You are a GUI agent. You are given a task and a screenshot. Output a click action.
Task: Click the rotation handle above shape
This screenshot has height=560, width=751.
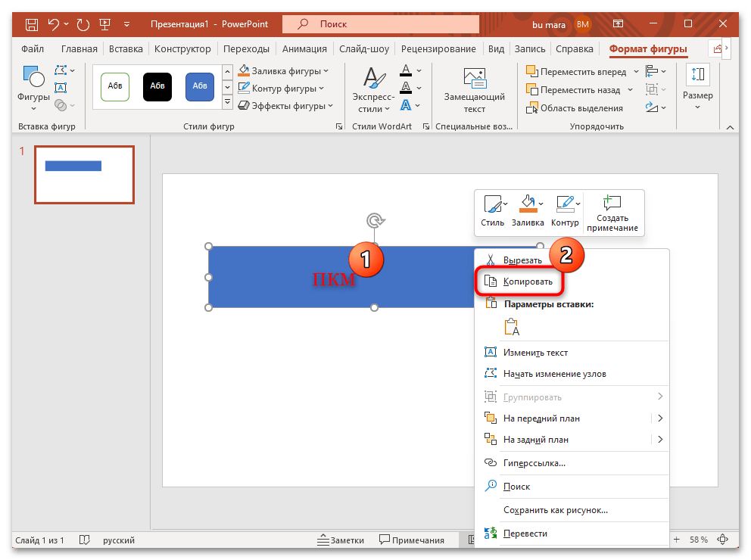[x=375, y=221]
